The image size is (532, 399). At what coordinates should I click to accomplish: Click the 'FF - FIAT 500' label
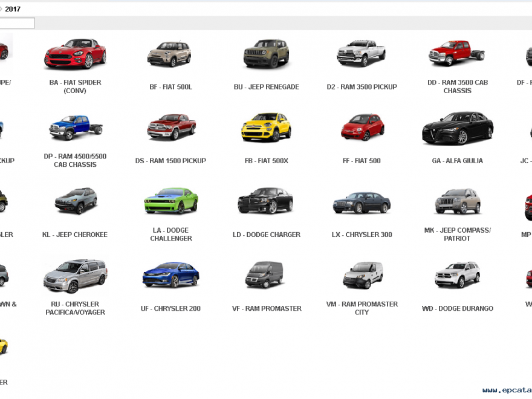pos(362,161)
